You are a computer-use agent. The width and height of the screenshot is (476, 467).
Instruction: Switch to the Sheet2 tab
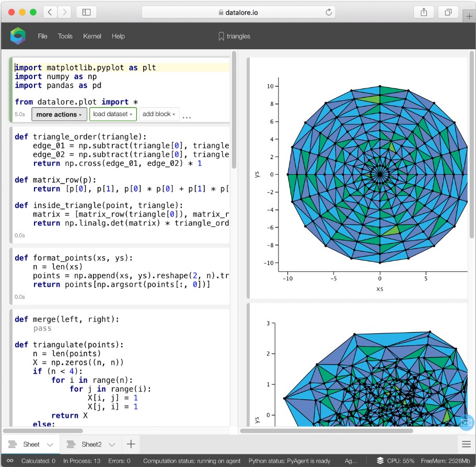(91, 444)
